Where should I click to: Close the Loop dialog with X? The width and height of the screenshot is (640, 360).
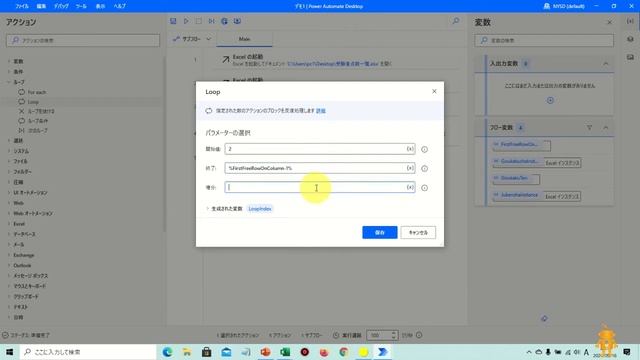pos(434,91)
